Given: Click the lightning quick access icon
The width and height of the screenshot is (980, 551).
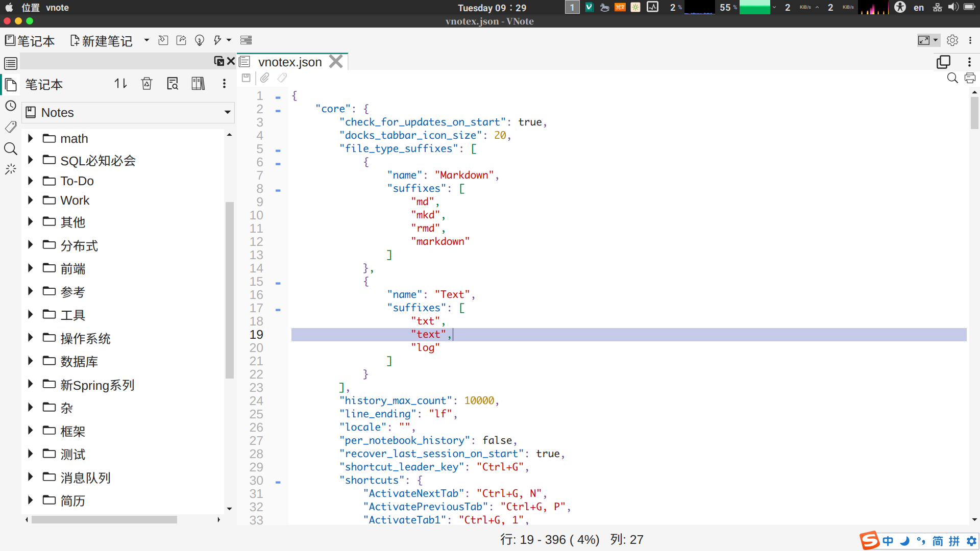Looking at the screenshot, I should pos(217,40).
